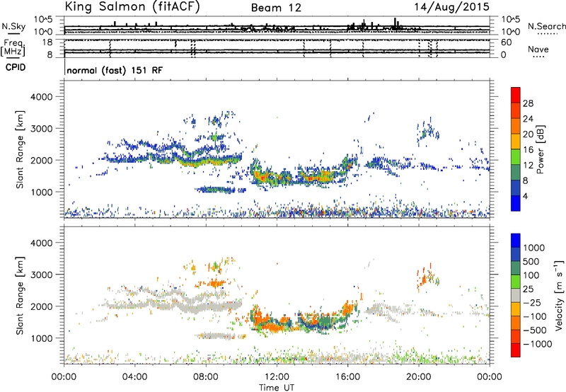Click the date '14/Aug/2015'
566x392 pixels.
[451, 7]
